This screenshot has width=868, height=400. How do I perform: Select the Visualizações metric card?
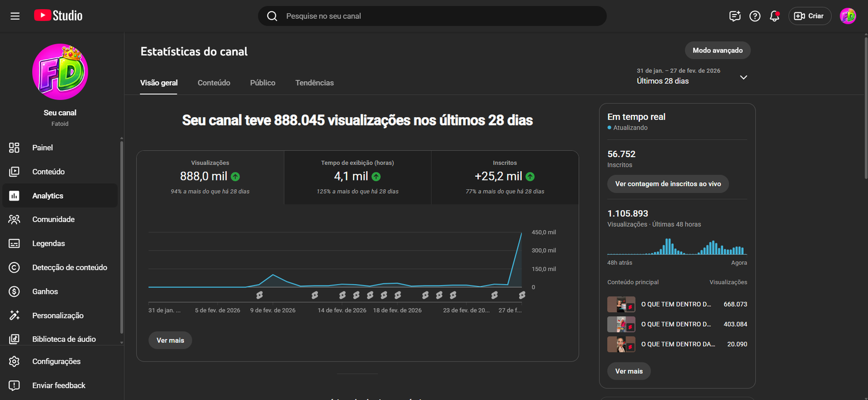coord(210,177)
